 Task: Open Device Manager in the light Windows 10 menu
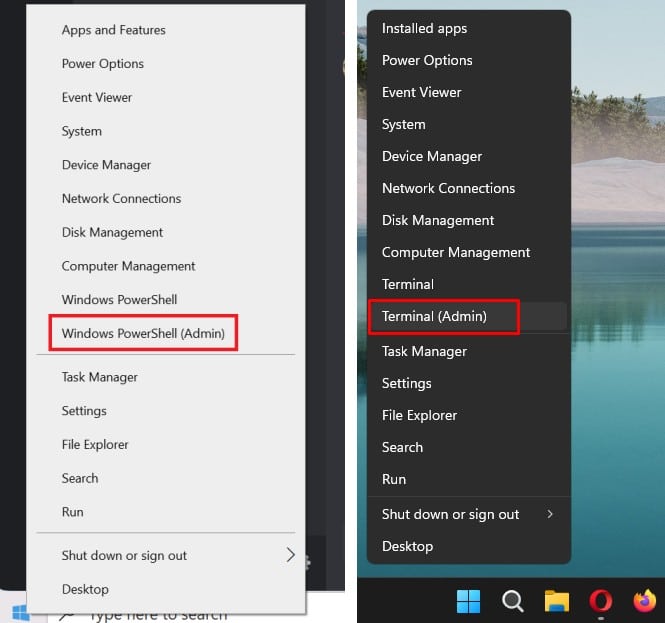[x=166, y=165]
